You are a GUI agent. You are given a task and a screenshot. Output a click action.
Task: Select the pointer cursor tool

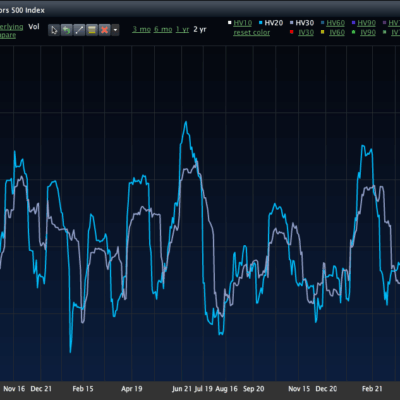tap(54, 30)
